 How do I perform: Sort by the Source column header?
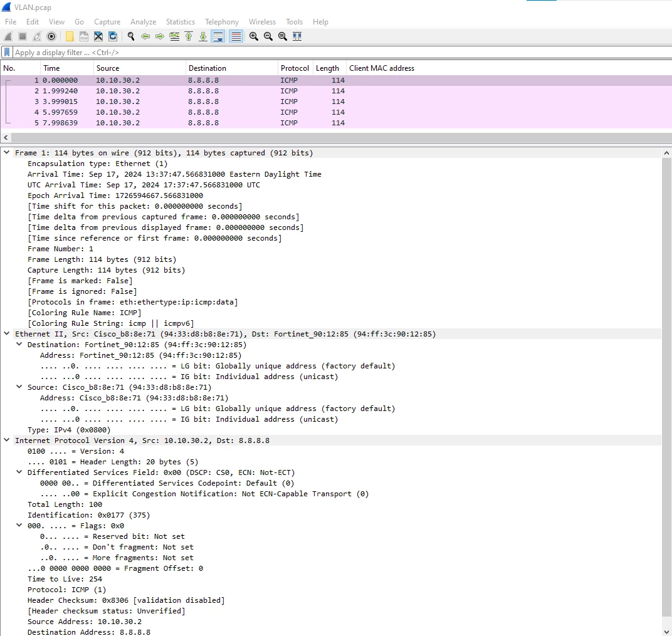(x=140, y=68)
